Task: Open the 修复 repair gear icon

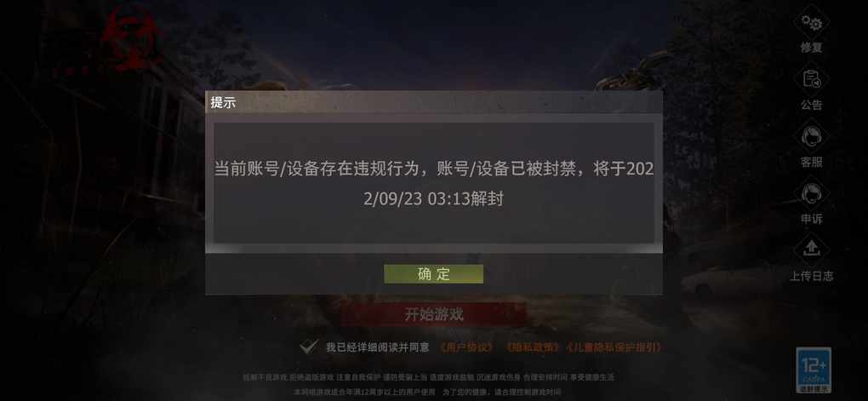Action: pyautogui.click(x=812, y=23)
